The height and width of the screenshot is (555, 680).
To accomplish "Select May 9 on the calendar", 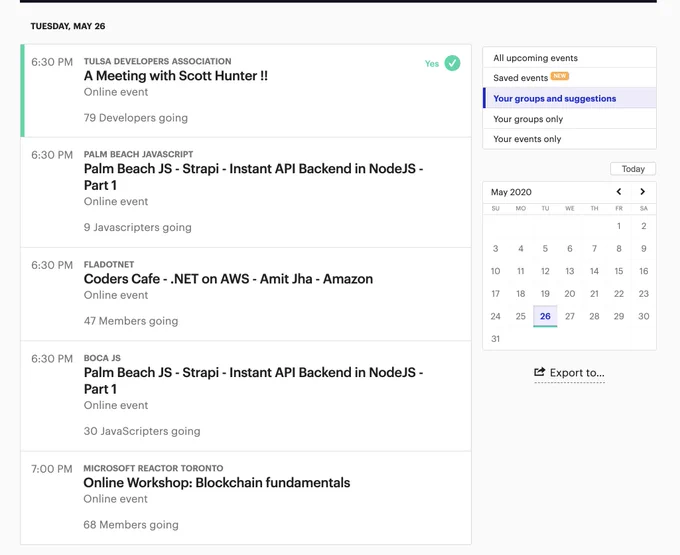I will click(x=644, y=248).
